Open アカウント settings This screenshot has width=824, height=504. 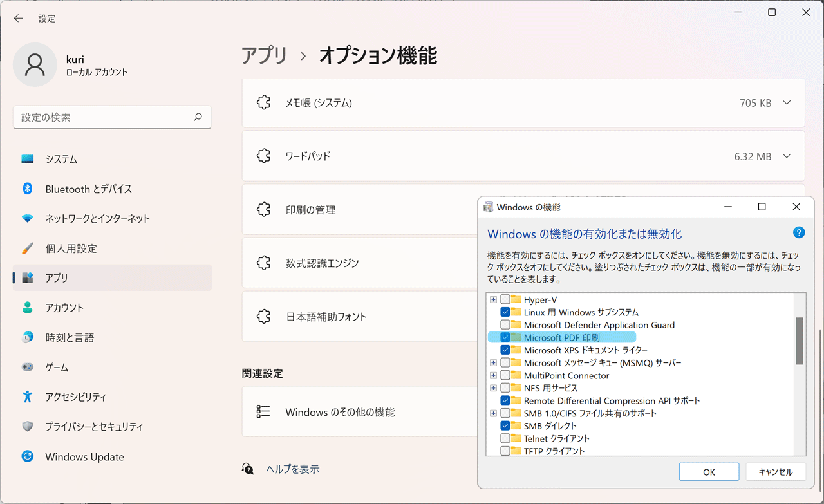coord(112,308)
